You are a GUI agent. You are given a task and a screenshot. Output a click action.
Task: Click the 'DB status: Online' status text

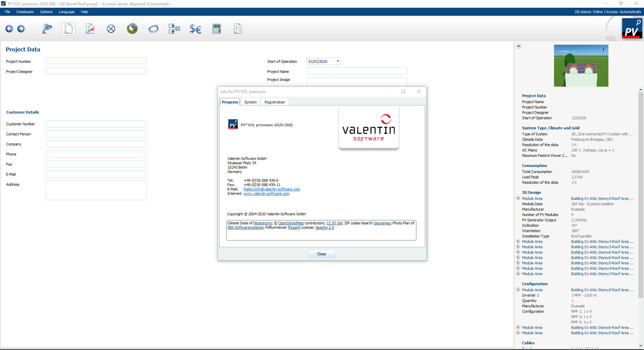point(589,12)
